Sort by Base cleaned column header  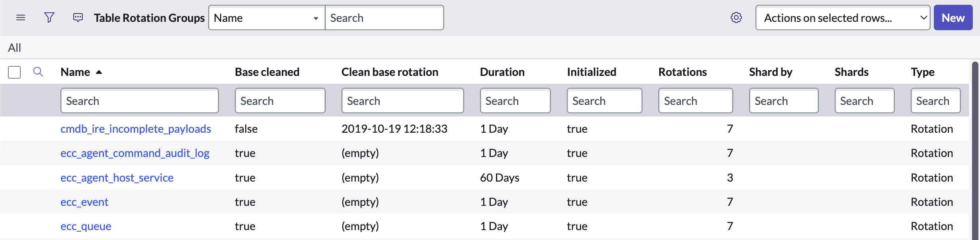click(x=267, y=72)
